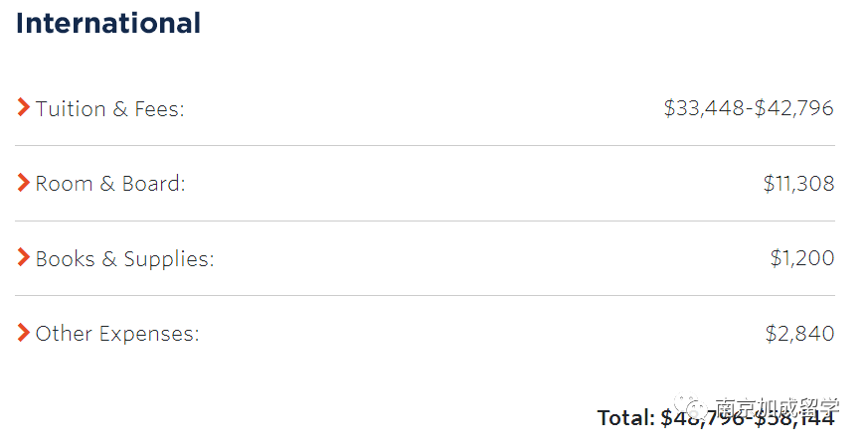Click the WeChat logo watermark icon
This screenshot has width=868, height=446.
[x=691, y=408]
